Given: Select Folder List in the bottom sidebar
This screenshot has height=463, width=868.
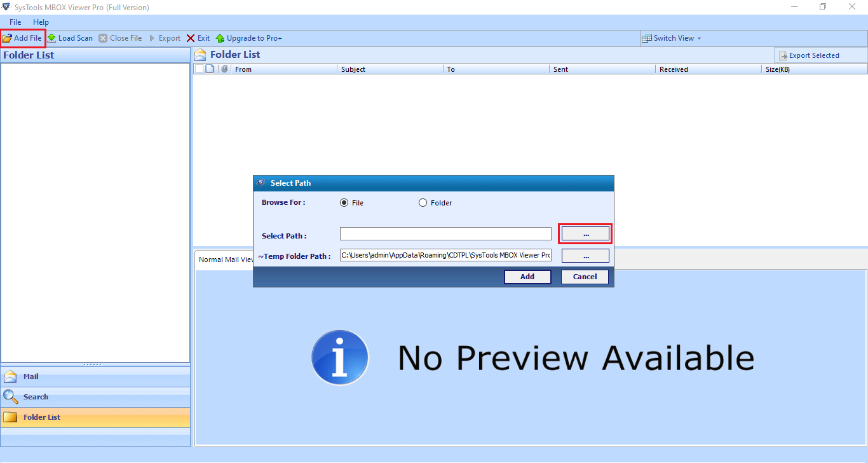Looking at the screenshot, I should point(95,417).
